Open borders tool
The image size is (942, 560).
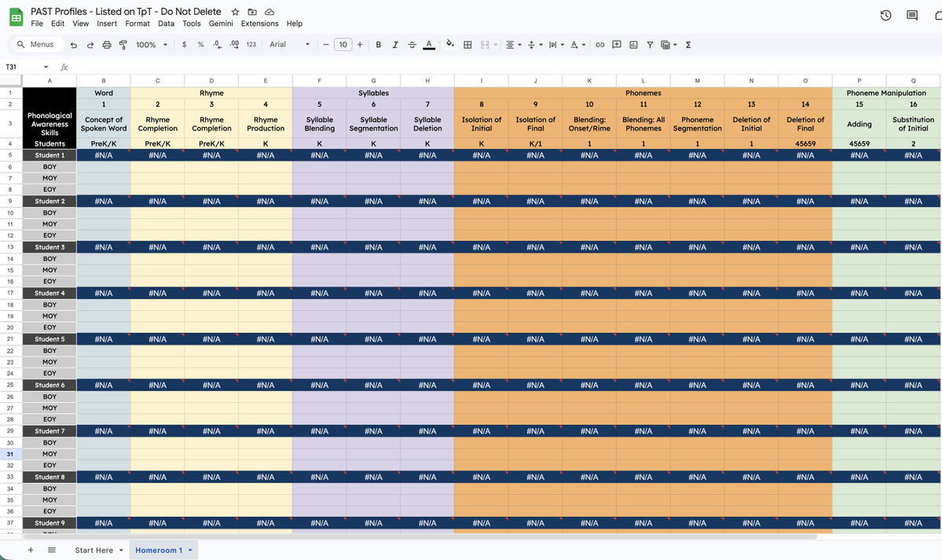[x=467, y=45]
